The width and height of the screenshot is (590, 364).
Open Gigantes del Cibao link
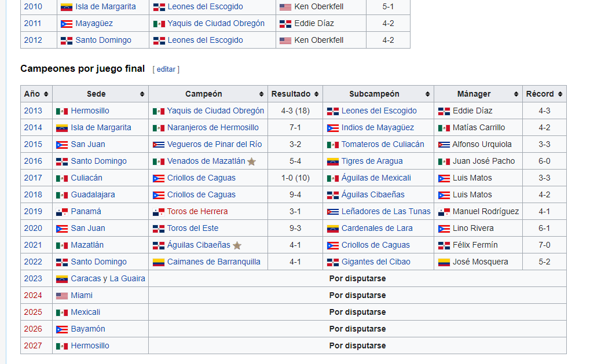tap(376, 262)
